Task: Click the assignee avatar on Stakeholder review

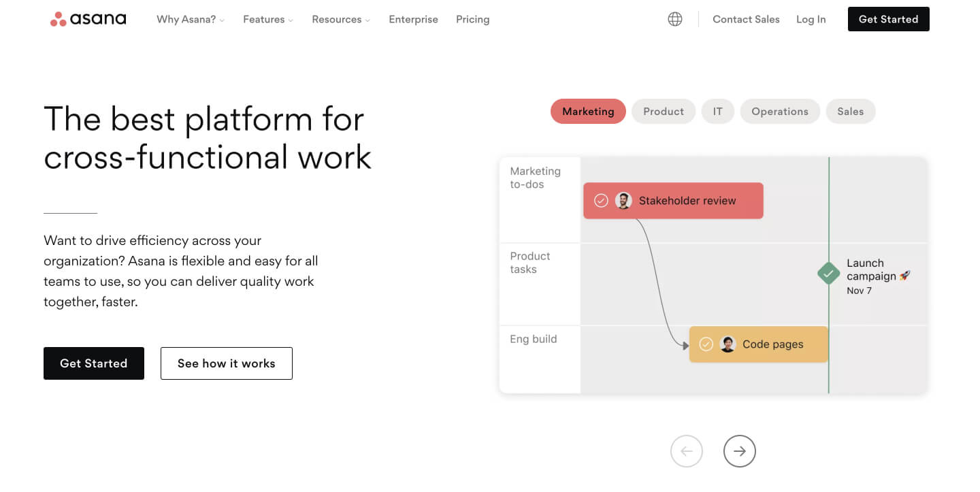Action: click(x=624, y=200)
